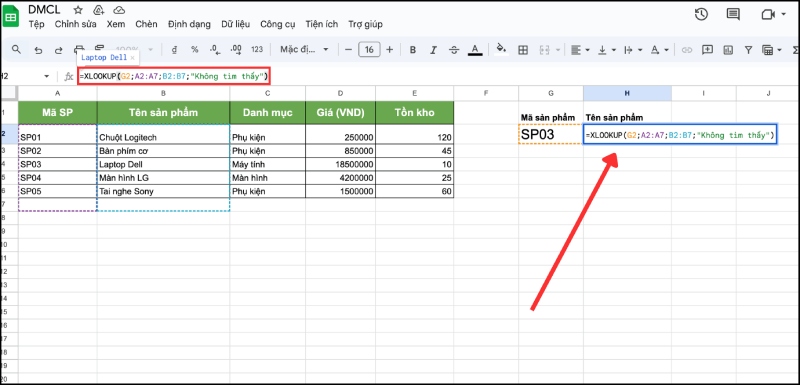Select column A header
This screenshot has width=800, height=385.
pos(58,93)
